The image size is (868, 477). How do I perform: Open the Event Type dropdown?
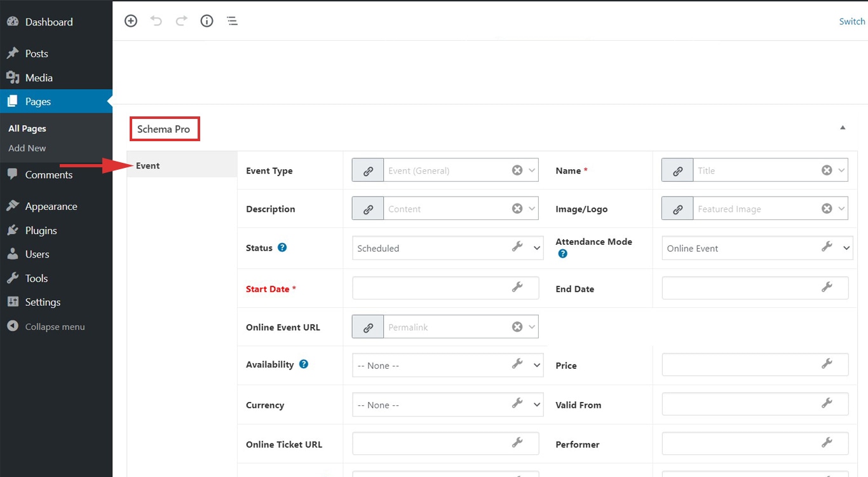[x=532, y=170]
